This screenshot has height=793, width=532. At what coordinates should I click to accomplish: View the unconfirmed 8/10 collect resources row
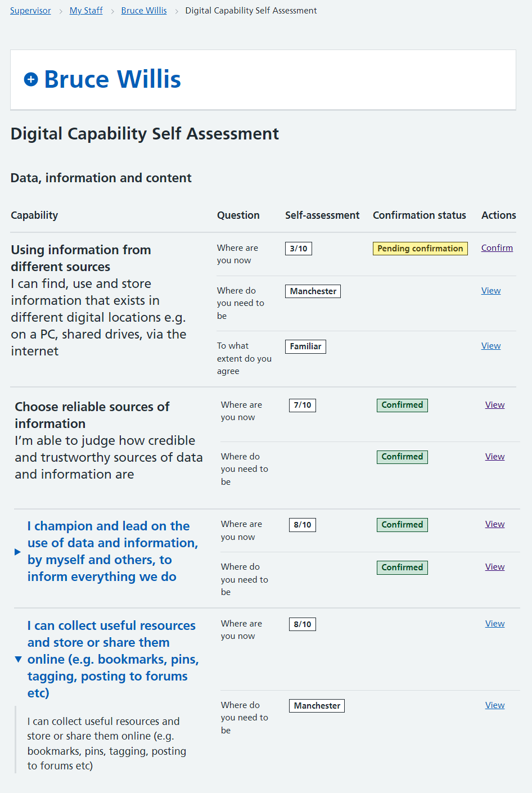(x=495, y=624)
